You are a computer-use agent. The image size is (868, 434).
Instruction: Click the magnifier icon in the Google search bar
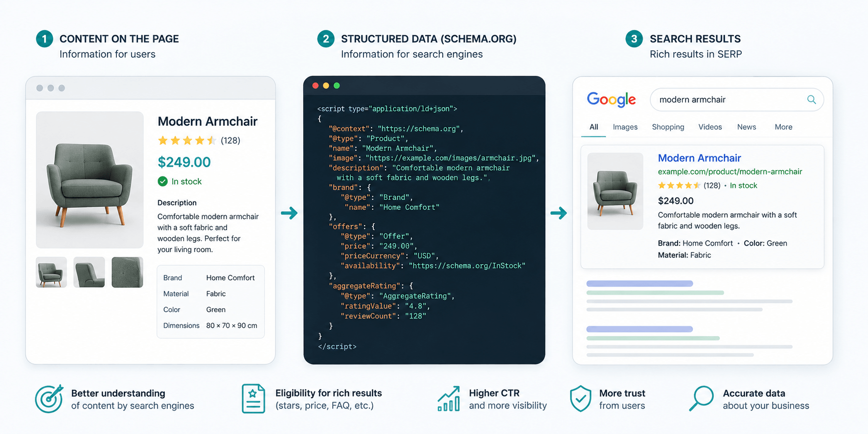pyautogui.click(x=811, y=99)
